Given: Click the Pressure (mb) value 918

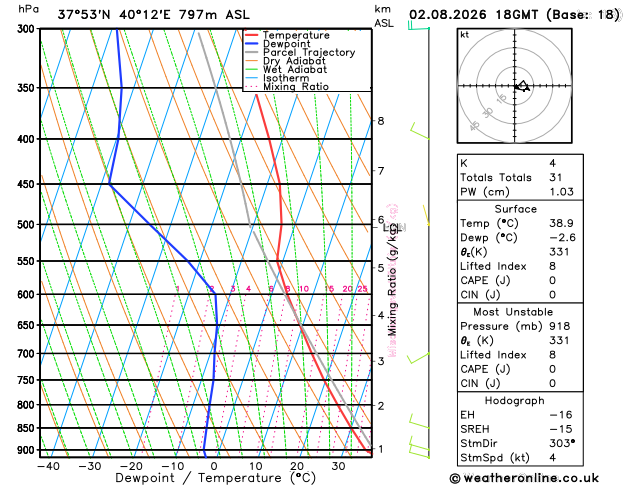Looking at the screenshot, I should (560, 326).
